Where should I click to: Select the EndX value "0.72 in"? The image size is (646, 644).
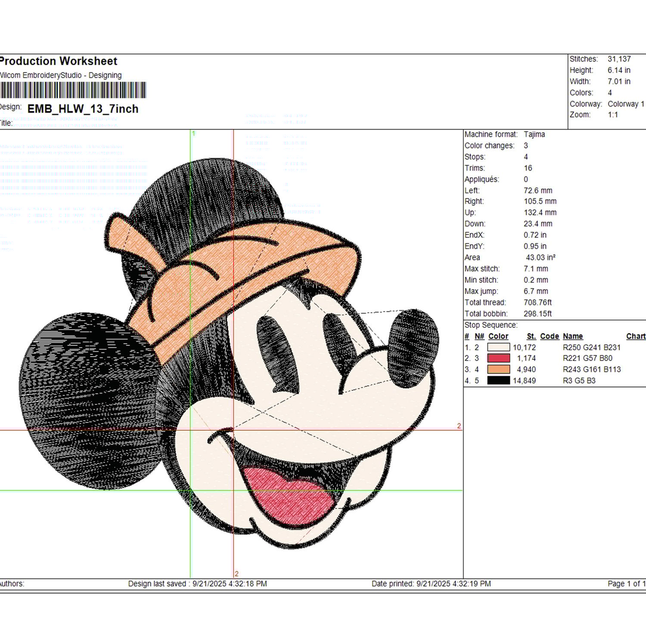pyautogui.click(x=535, y=235)
